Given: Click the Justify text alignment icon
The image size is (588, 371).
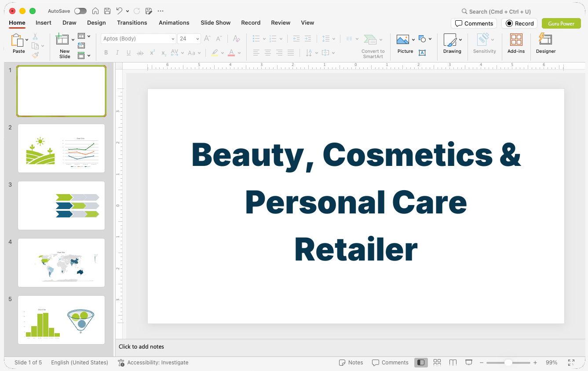Looking at the screenshot, I should (291, 53).
